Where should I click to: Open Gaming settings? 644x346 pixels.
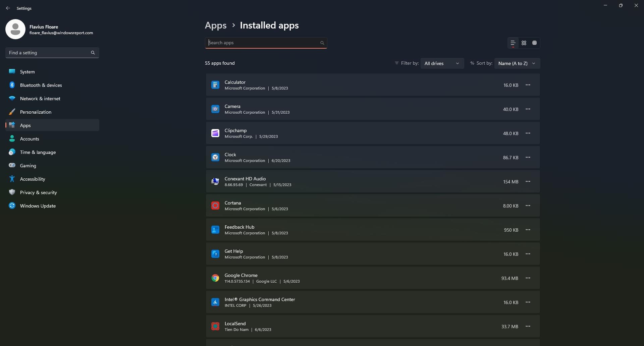click(52, 166)
